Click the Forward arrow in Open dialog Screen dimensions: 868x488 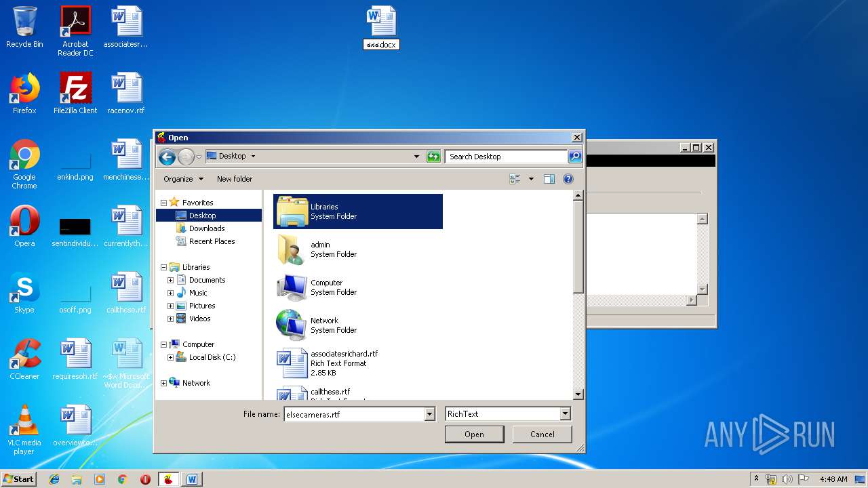point(186,157)
